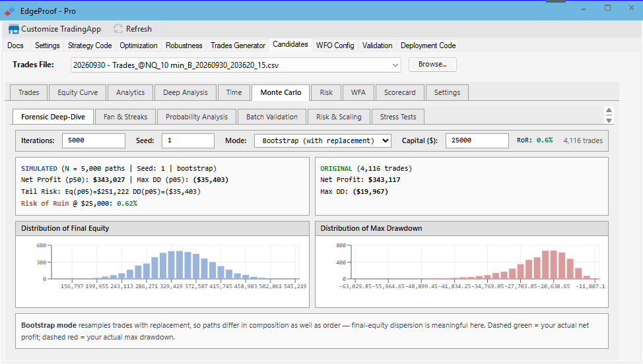643x364 pixels.
Task: Click the 4,116 trades label
Action: pos(583,140)
